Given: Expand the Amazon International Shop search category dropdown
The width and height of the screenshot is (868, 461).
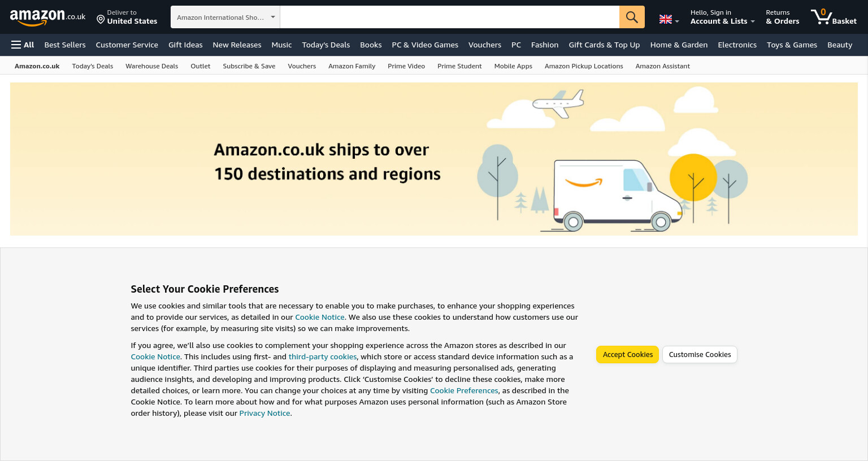Looking at the screenshot, I should (x=225, y=17).
